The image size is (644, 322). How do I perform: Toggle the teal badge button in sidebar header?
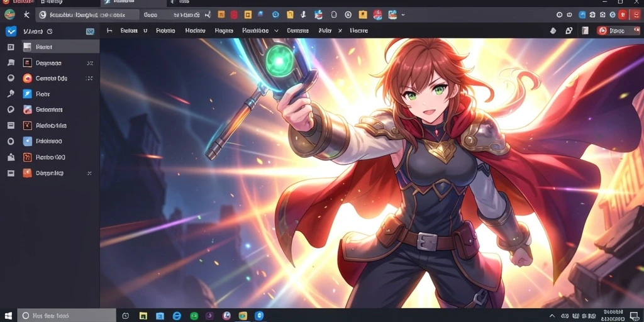[x=90, y=31]
